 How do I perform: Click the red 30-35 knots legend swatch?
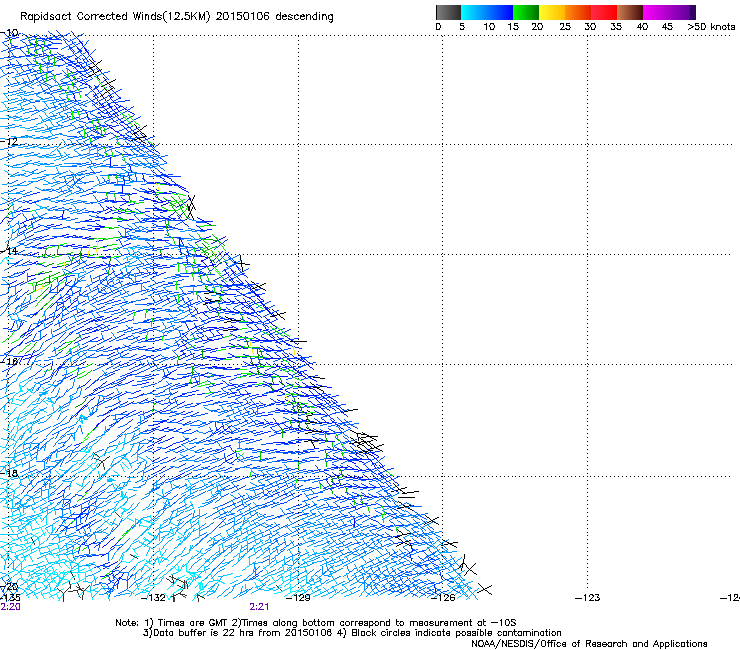coord(604,12)
